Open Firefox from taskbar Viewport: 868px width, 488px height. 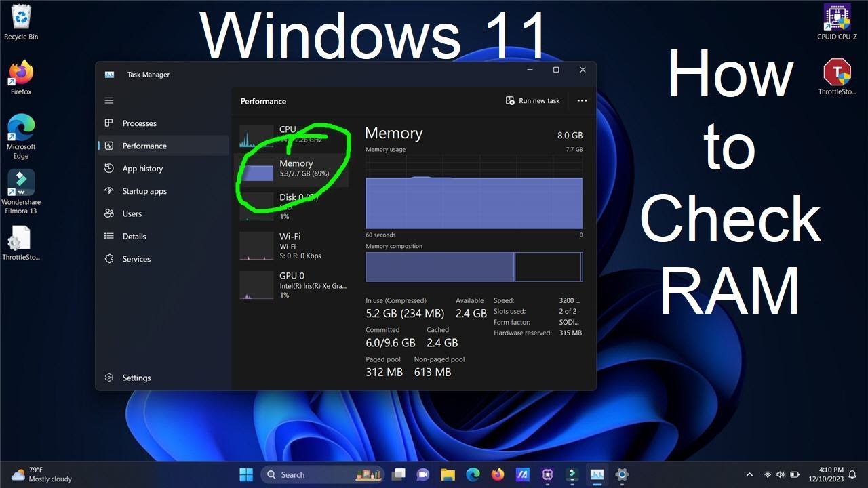(x=498, y=474)
